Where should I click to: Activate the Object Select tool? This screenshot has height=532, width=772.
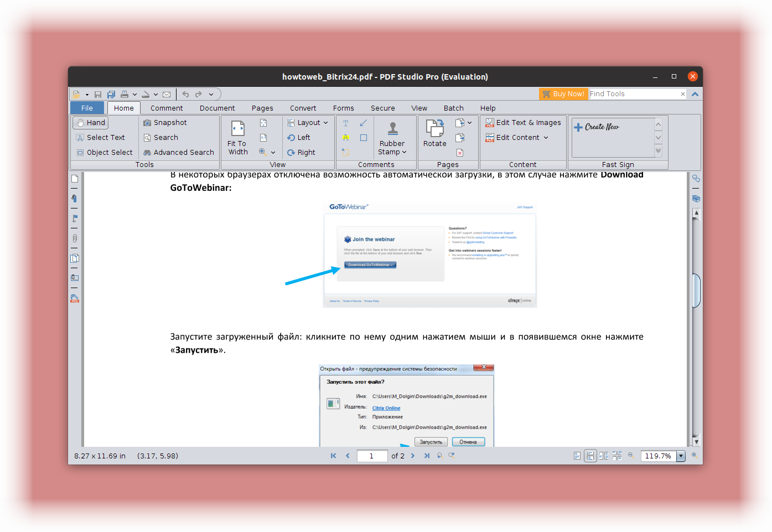click(x=104, y=153)
